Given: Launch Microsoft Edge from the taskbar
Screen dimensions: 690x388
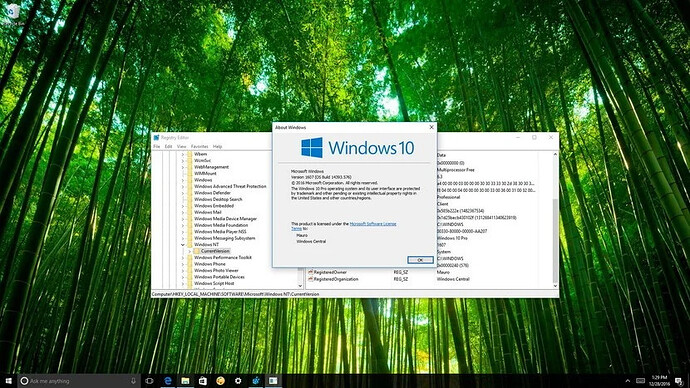Looking at the screenshot, I should pyautogui.click(x=168, y=381).
